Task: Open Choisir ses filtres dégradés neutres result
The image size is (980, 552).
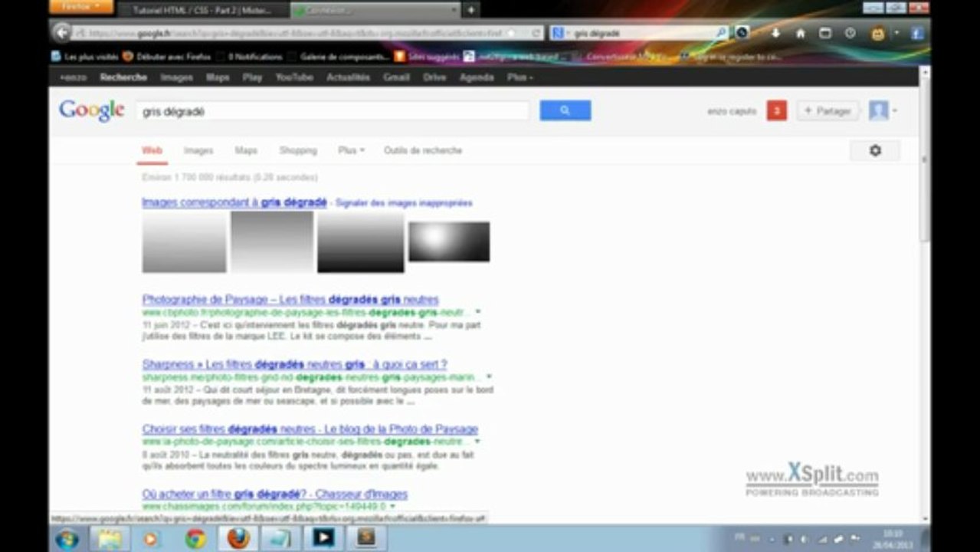Action: [x=310, y=429]
